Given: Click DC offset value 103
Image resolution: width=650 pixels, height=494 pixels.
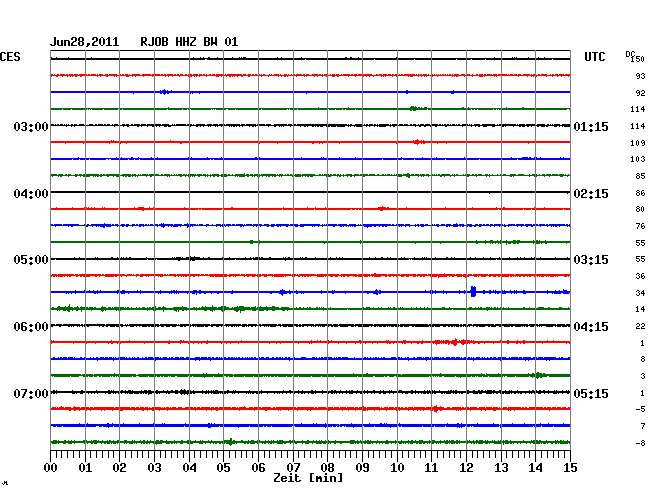Looking at the screenshot, I should (x=638, y=159).
